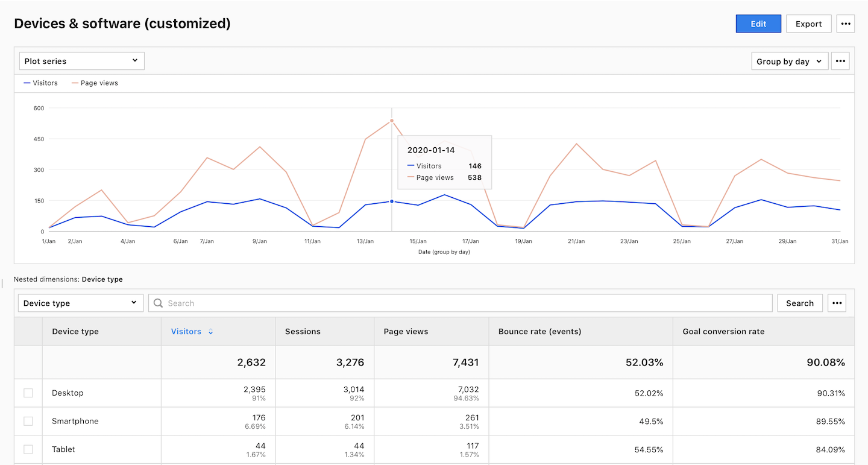
Task: Open the Group by day dropdown
Action: (x=790, y=61)
